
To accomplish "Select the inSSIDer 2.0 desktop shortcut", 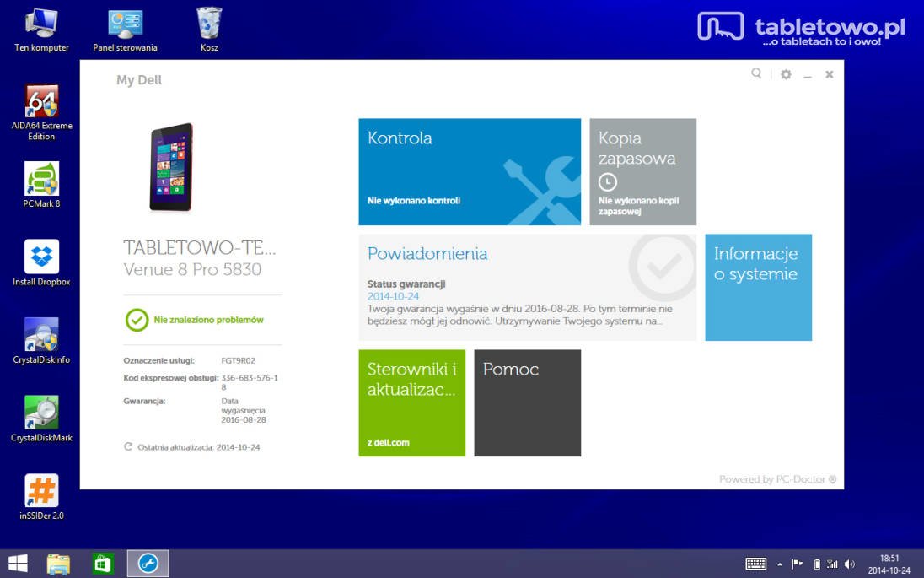I will (x=41, y=497).
